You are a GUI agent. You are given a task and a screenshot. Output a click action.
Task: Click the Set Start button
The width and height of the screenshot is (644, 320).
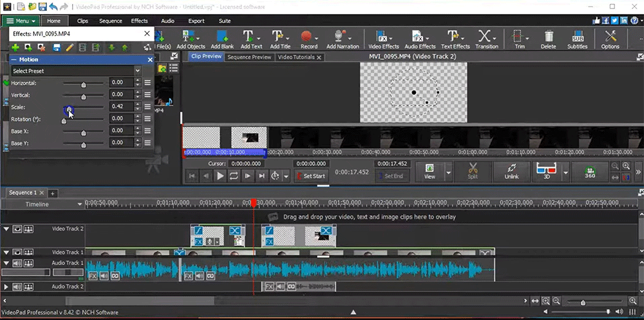[310, 176]
